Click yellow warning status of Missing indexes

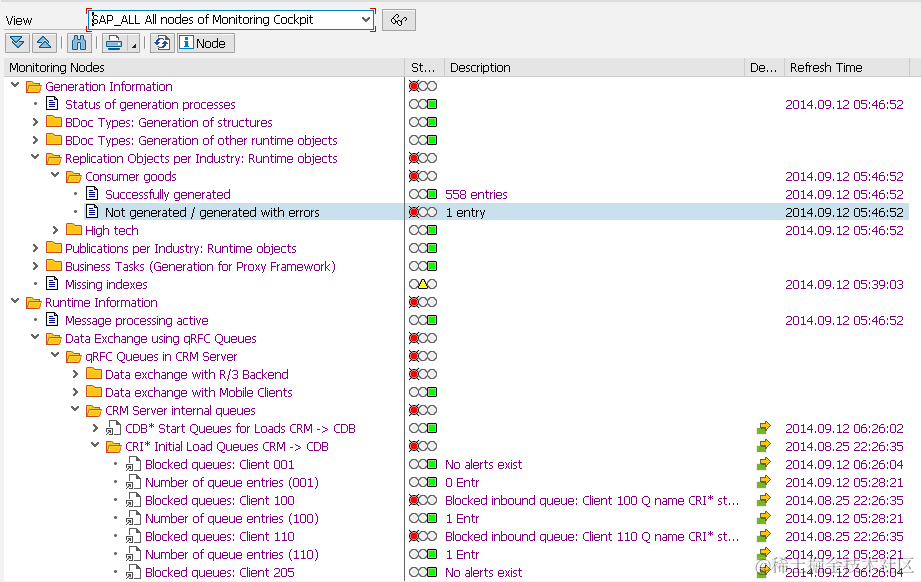(423, 284)
